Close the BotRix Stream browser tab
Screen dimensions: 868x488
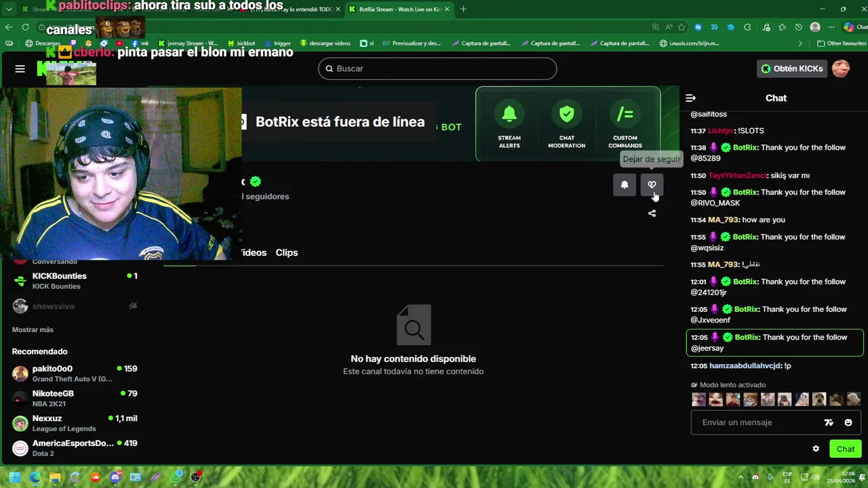pos(447,9)
